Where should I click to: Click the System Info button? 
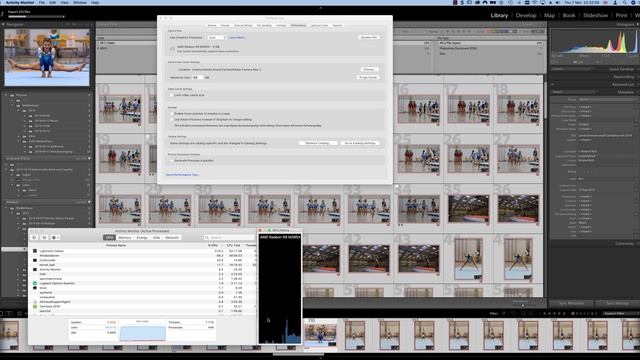pyautogui.click(x=369, y=37)
